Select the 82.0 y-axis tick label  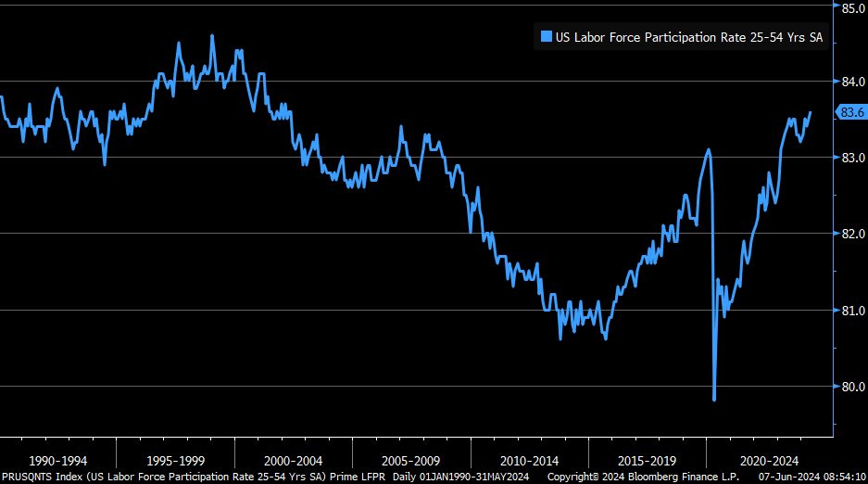pos(852,234)
